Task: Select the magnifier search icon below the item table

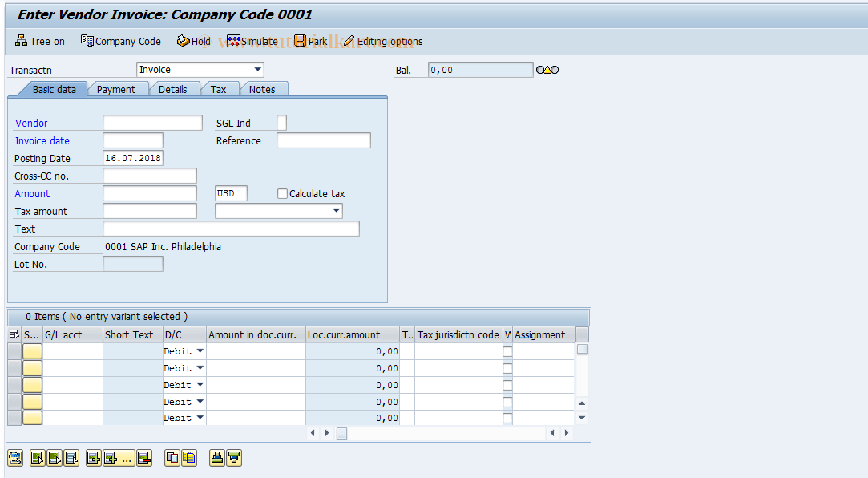Action: [14, 458]
